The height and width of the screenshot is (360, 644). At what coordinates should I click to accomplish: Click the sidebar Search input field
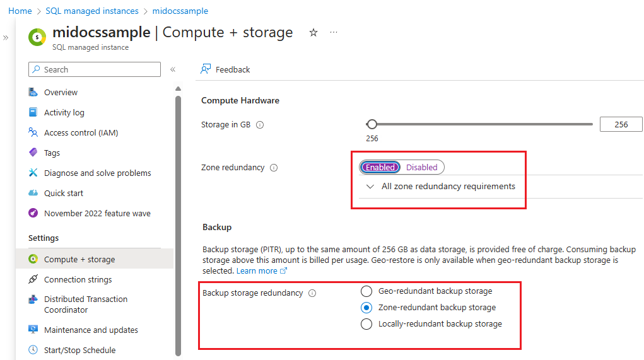pos(95,69)
